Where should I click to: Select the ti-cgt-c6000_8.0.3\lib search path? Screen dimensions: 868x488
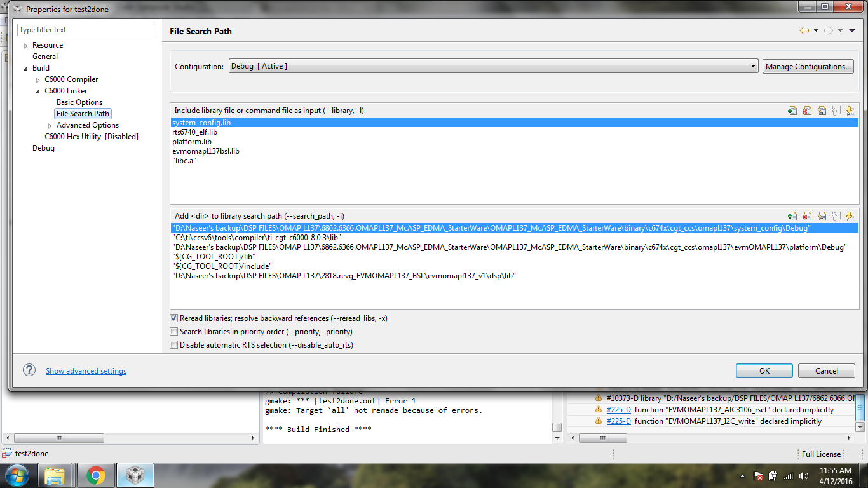pos(515,238)
